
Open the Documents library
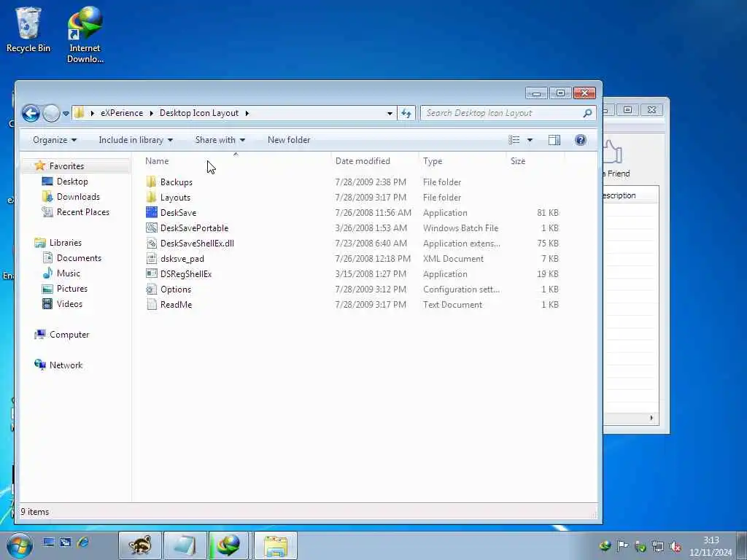coord(79,258)
